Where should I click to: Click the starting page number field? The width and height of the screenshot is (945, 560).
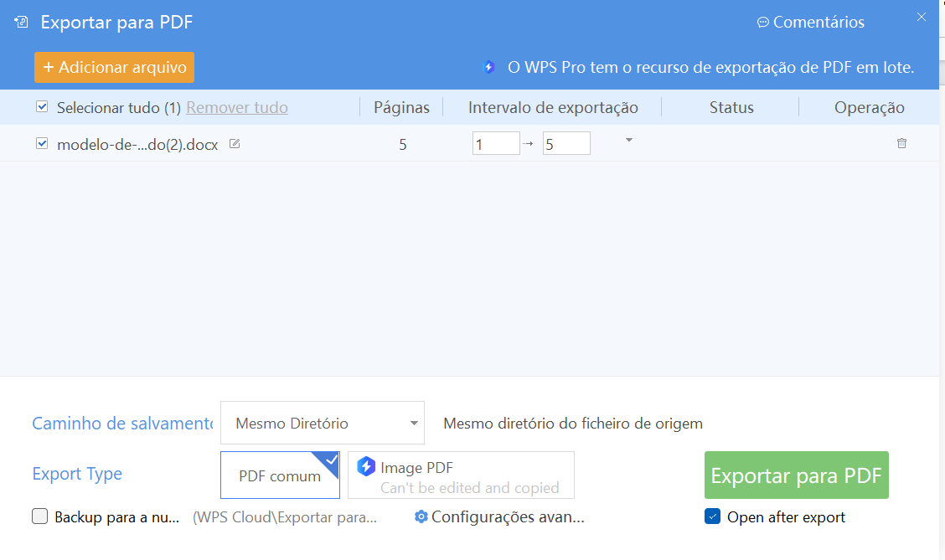(496, 143)
